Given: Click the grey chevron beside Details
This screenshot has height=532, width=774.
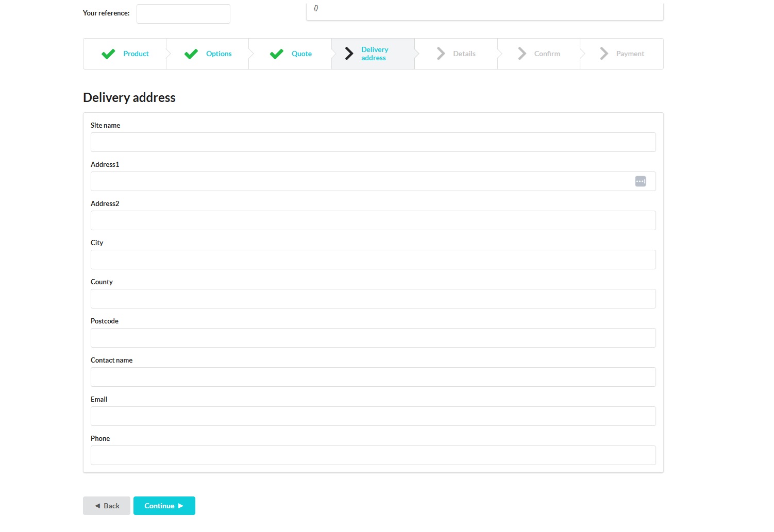Looking at the screenshot, I should (441, 54).
